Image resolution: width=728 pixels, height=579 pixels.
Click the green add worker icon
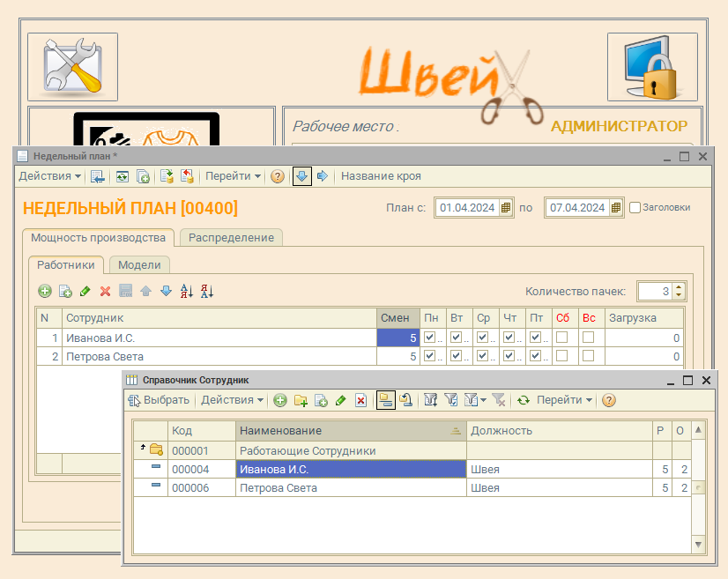tap(45, 291)
